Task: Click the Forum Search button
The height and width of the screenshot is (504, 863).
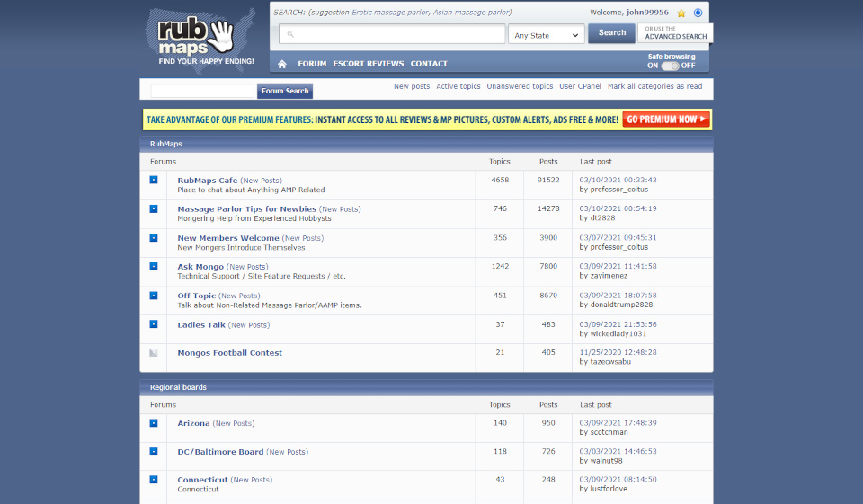Action: point(285,91)
